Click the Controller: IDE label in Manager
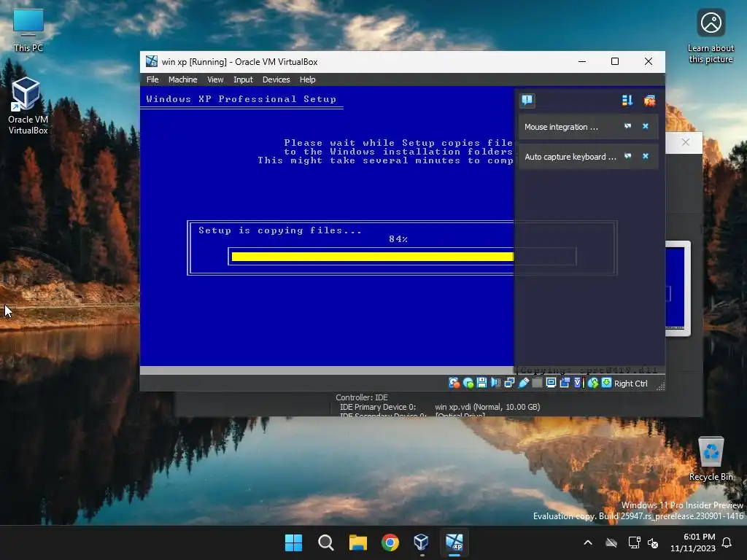The height and width of the screenshot is (560, 747). [362, 397]
